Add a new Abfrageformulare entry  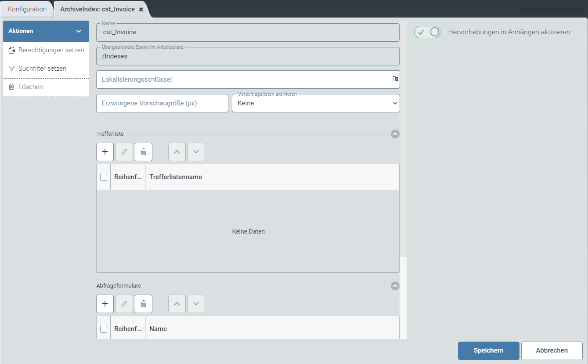click(x=105, y=304)
